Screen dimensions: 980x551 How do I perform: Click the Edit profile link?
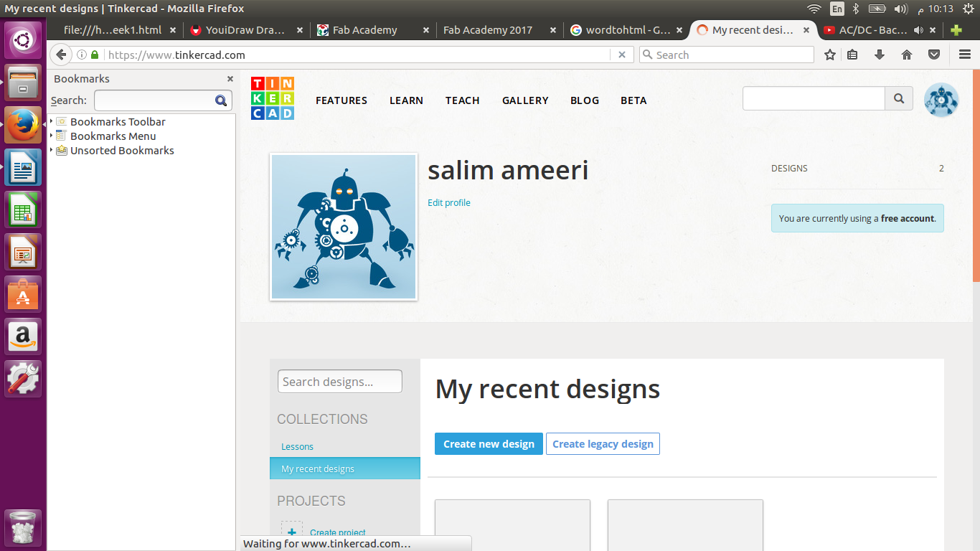(449, 203)
